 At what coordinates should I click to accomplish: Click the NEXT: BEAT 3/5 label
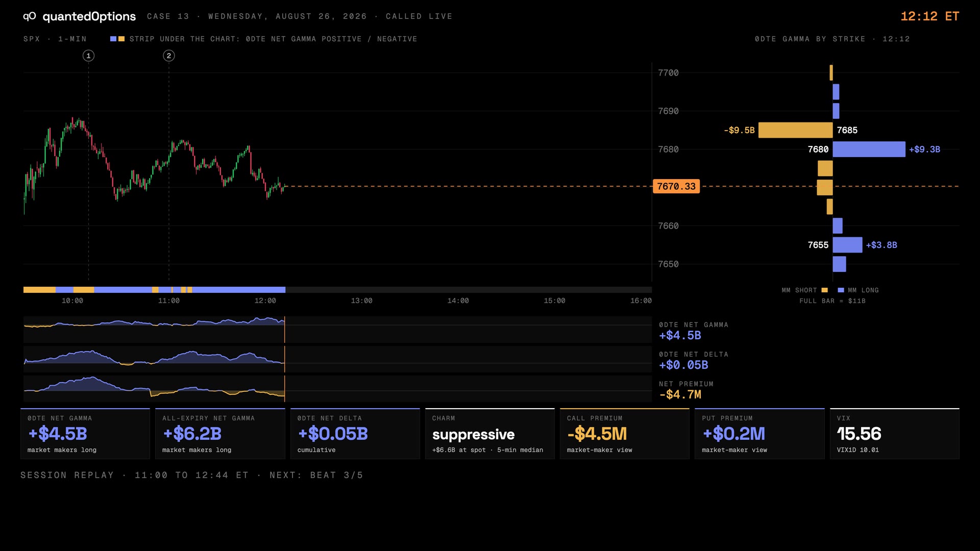(316, 475)
